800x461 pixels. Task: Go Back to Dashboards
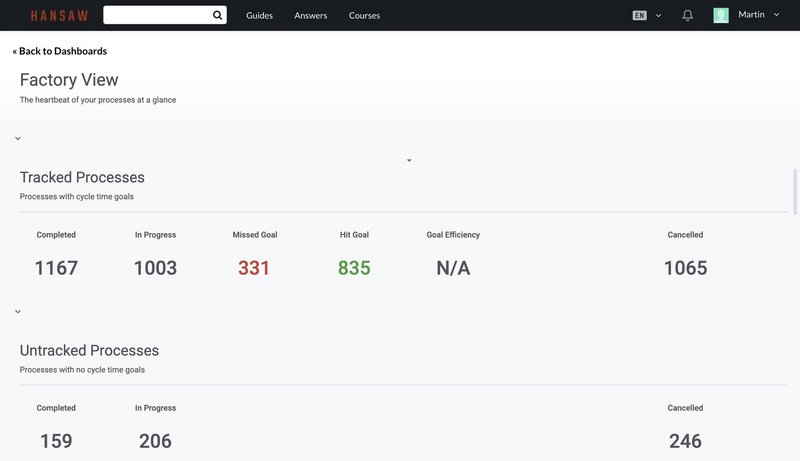click(x=60, y=51)
